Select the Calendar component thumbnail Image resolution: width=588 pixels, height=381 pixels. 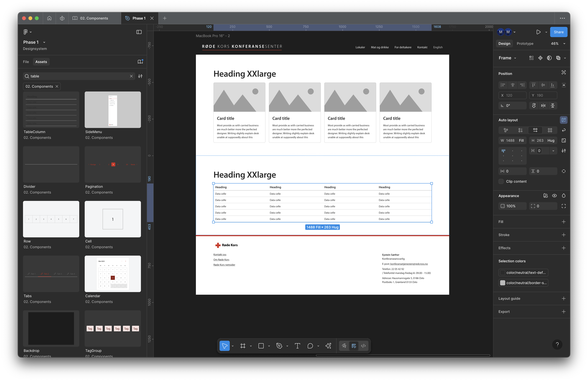113,274
